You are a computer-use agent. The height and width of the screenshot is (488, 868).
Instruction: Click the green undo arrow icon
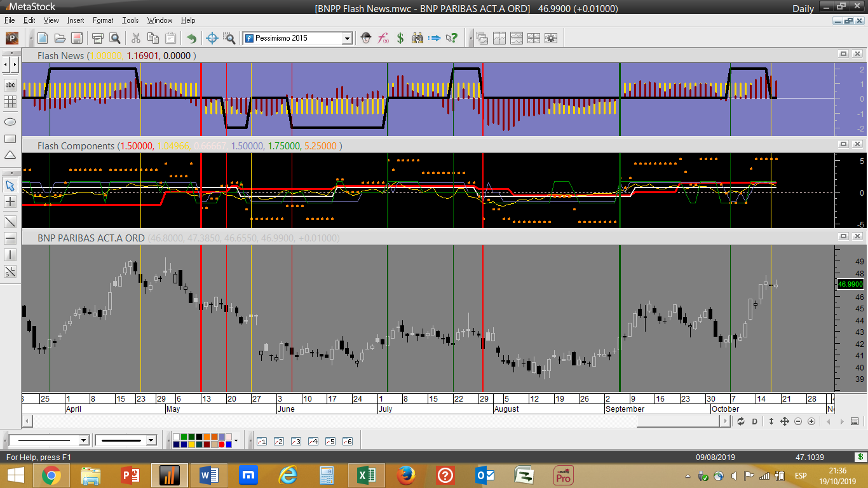point(191,38)
